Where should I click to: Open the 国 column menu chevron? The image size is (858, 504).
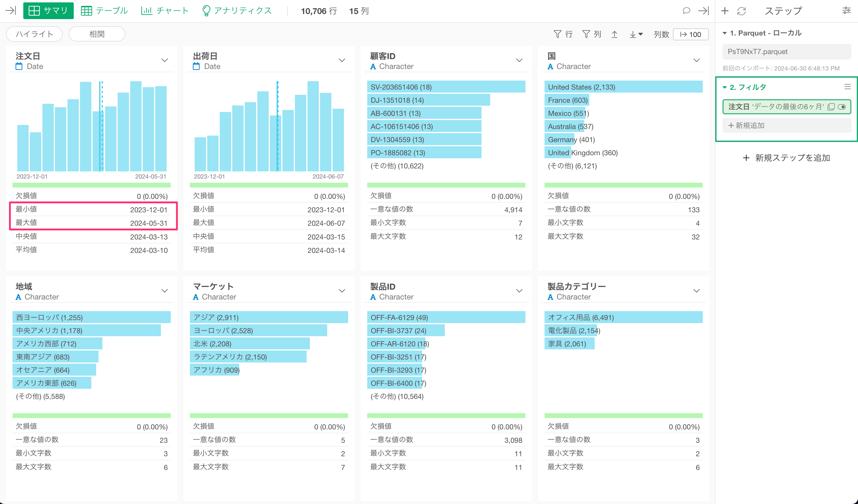point(696,60)
